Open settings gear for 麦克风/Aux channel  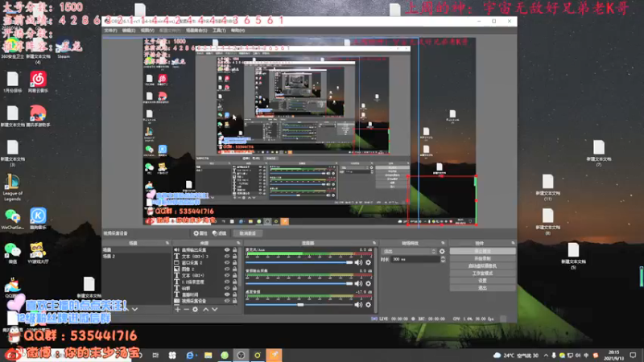(369, 263)
